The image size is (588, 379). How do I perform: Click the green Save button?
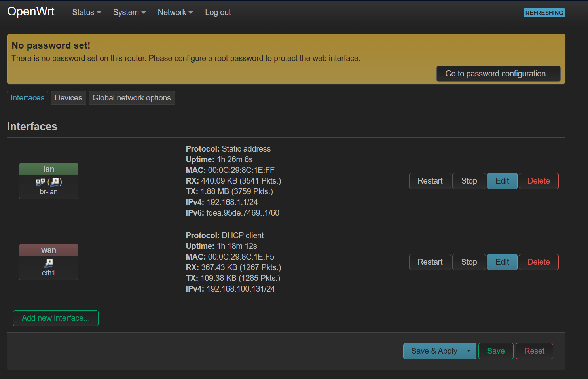pos(496,351)
